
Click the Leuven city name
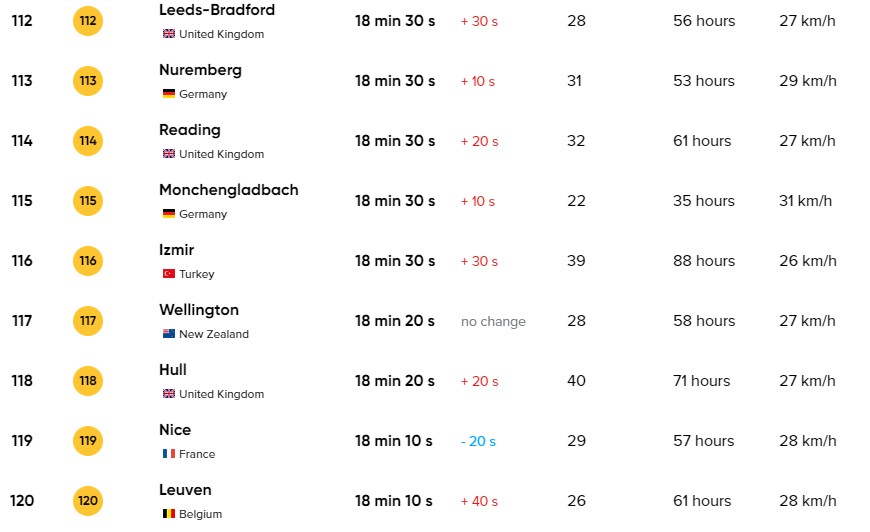[x=185, y=490]
